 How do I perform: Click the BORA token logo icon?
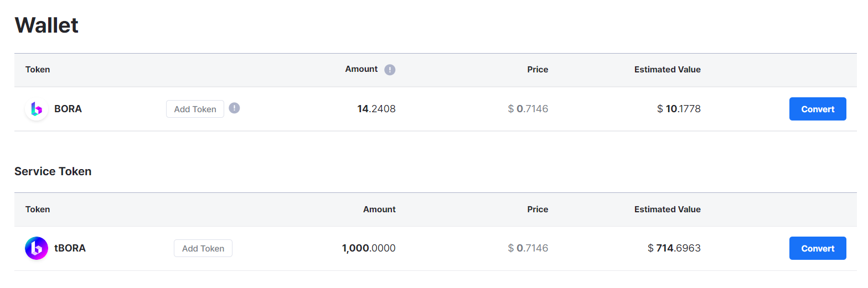(37, 109)
